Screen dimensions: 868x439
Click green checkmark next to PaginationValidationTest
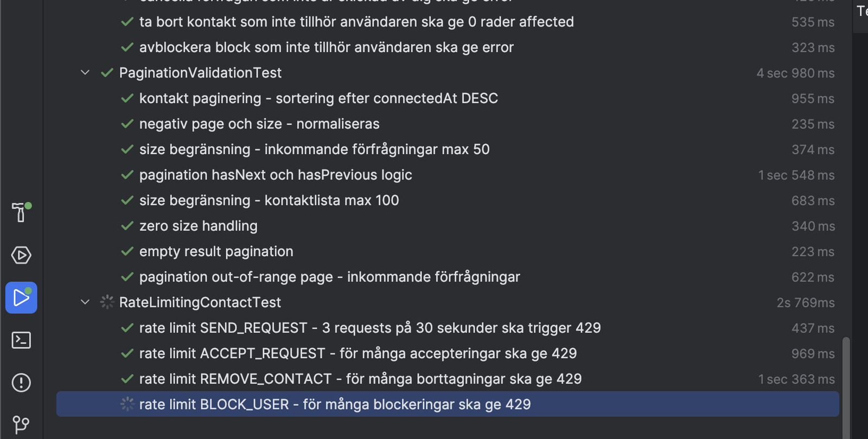(107, 73)
